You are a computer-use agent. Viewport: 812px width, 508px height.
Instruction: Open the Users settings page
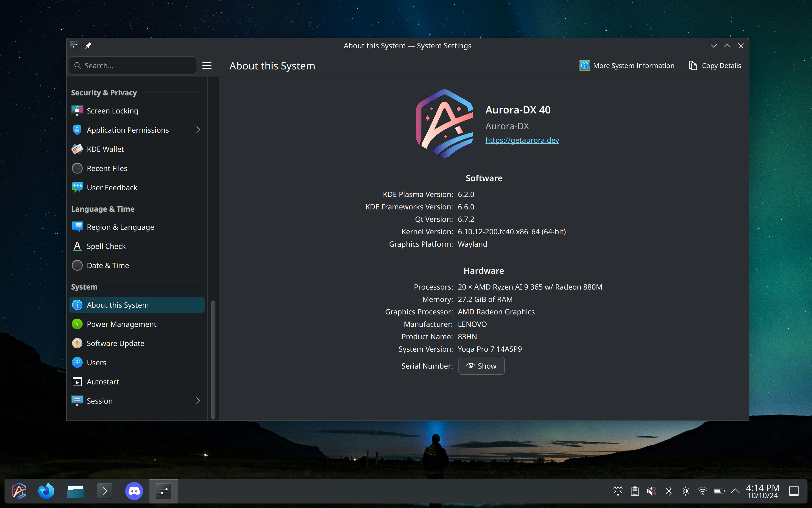136,362
